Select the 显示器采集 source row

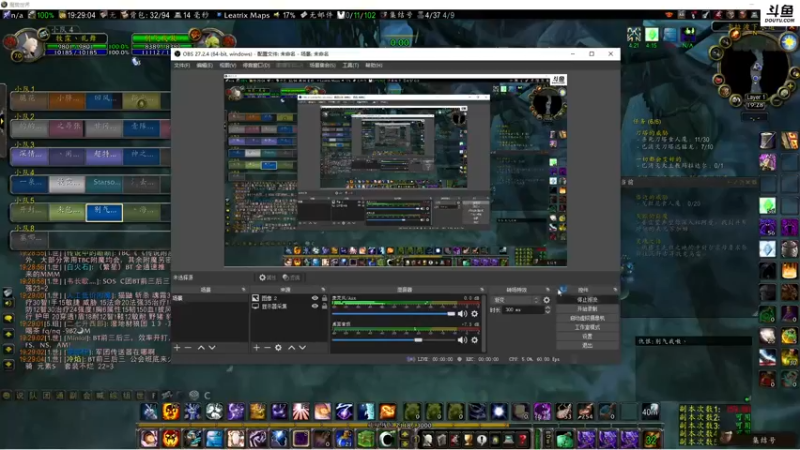click(x=289, y=306)
